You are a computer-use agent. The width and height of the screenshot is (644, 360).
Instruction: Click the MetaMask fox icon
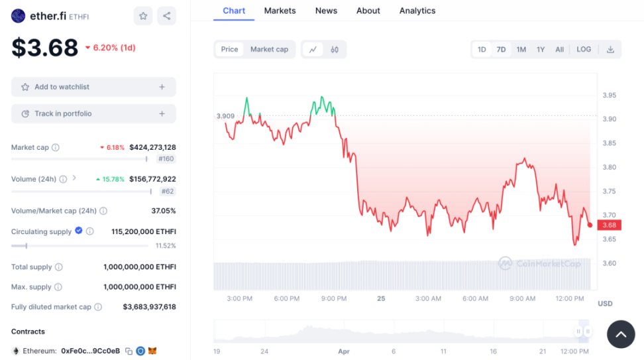pyautogui.click(x=152, y=351)
